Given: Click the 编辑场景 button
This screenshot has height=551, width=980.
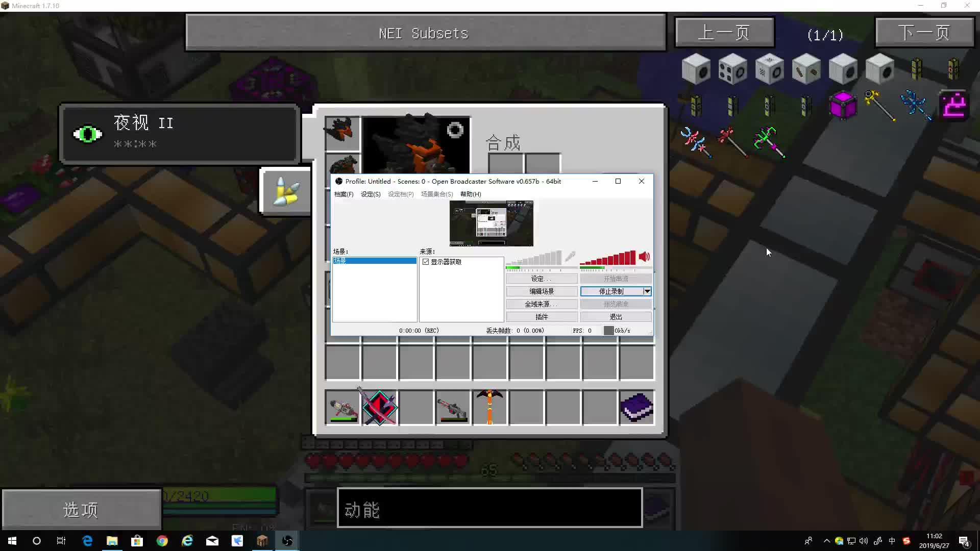Looking at the screenshot, I should click(542, 291).
